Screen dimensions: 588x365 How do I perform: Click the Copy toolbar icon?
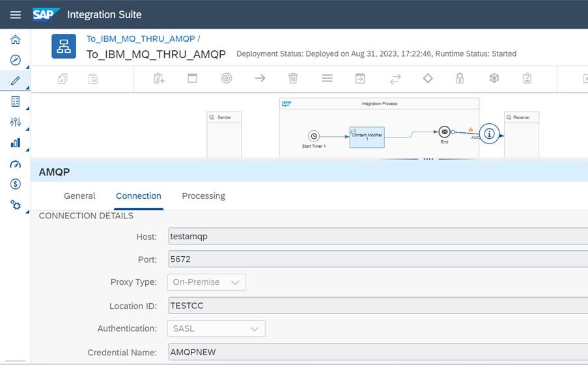(63, 78)
